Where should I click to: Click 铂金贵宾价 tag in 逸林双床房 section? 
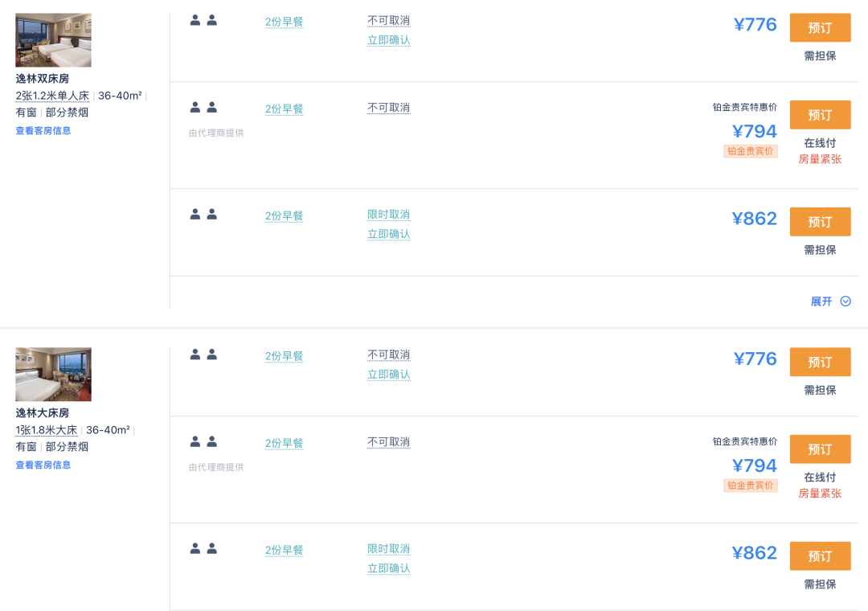pyautogui.click(x=751, y=151)
